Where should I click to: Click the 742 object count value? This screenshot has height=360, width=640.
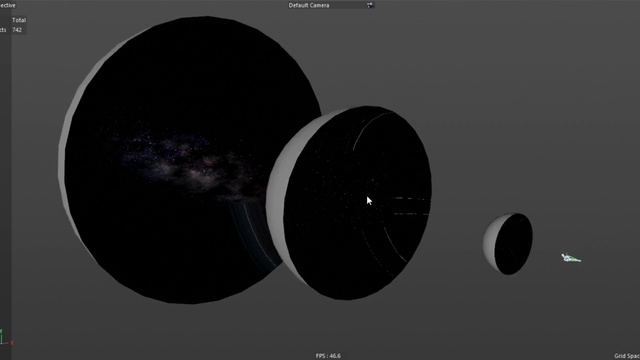point(17,30)
